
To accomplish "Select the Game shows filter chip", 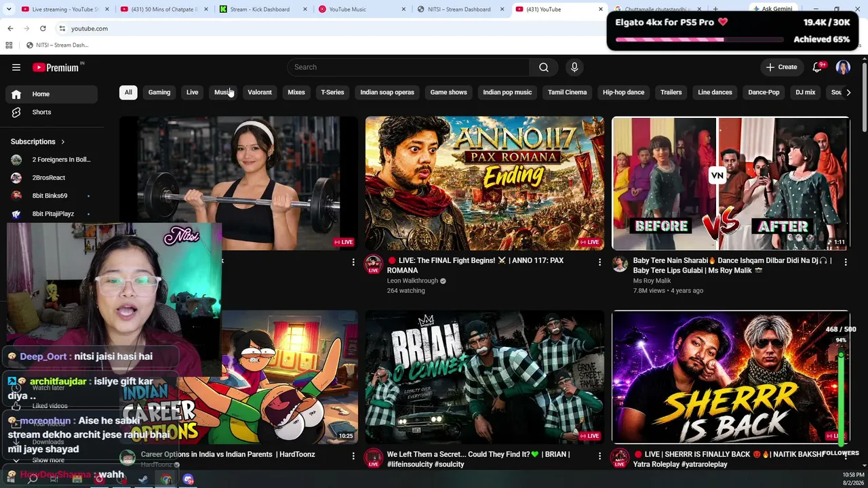I will click(449, 92).
